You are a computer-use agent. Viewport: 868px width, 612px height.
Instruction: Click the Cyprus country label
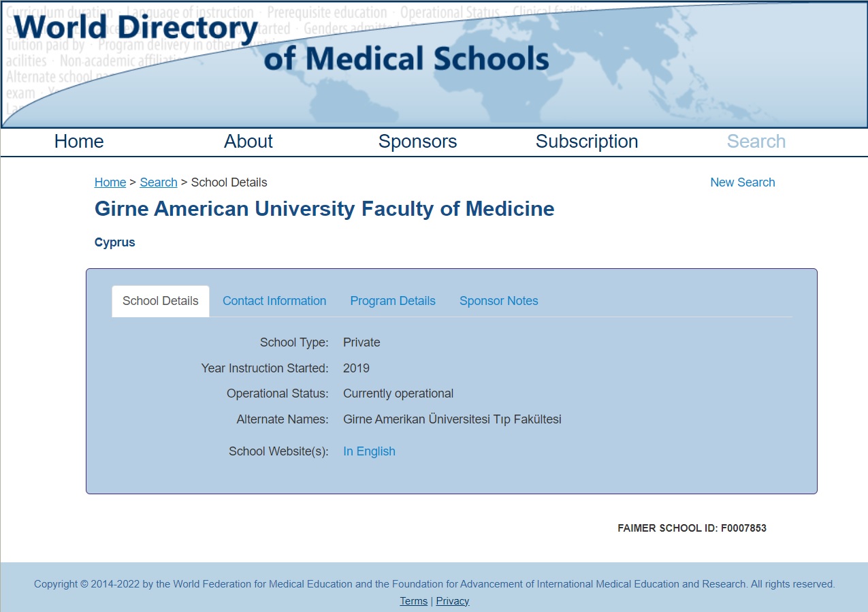pos(115,242)
